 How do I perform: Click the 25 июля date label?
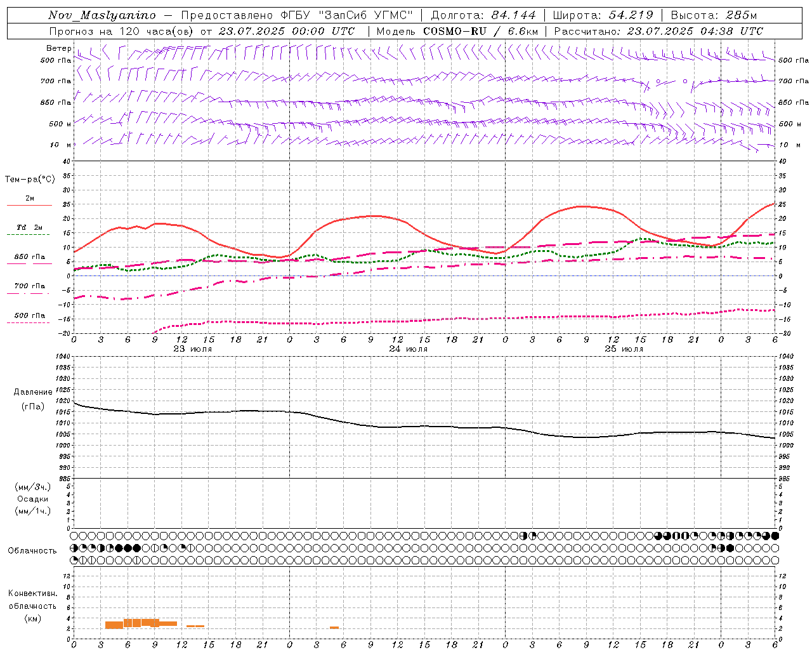[624, 349]
